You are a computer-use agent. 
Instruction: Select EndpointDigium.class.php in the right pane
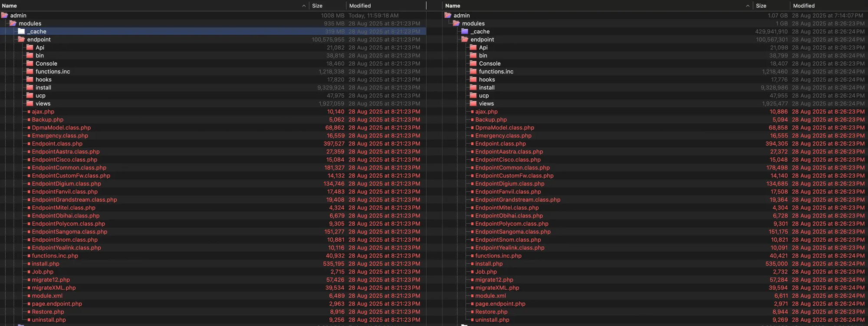[510, 183]
